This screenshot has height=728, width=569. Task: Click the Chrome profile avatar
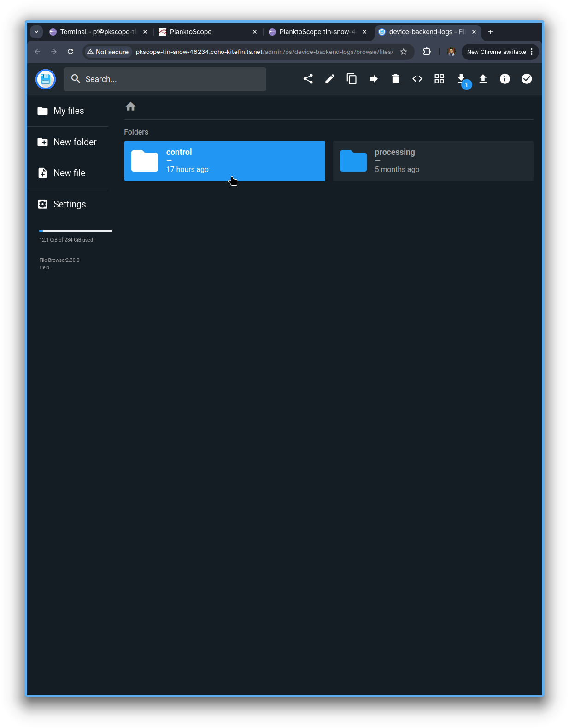pyautogui.click(x=452, y=52)
